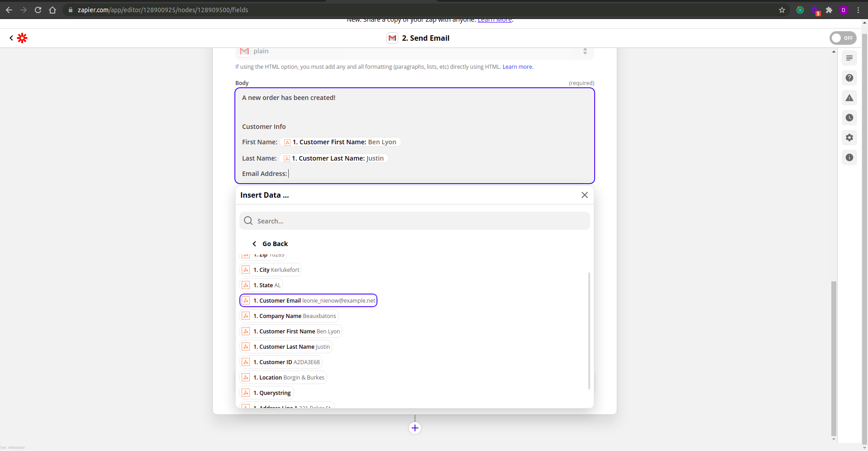Click the Gmail icon beside Send Email
The height and width of the screenshot is (451, 868).
pos(392,38)
